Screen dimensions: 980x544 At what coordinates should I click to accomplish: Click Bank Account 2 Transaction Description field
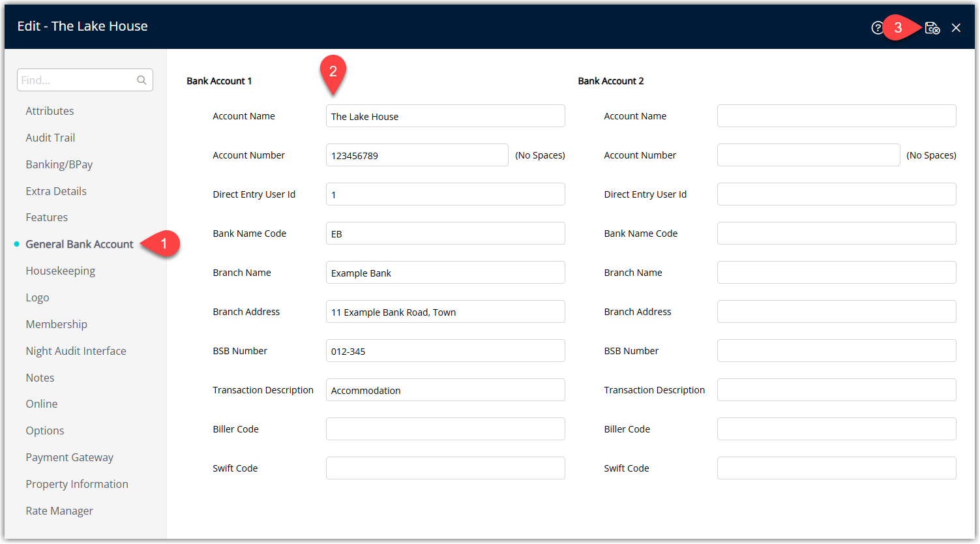(837, 390)
